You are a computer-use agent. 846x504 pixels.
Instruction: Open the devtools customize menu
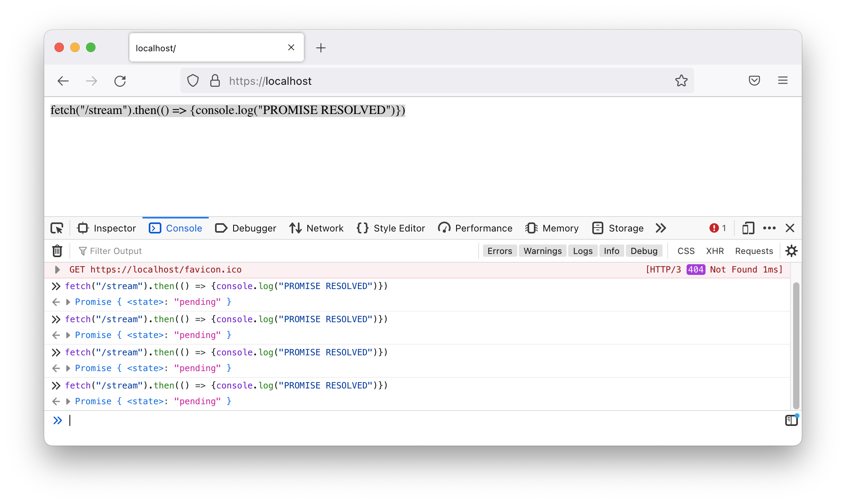769,228
